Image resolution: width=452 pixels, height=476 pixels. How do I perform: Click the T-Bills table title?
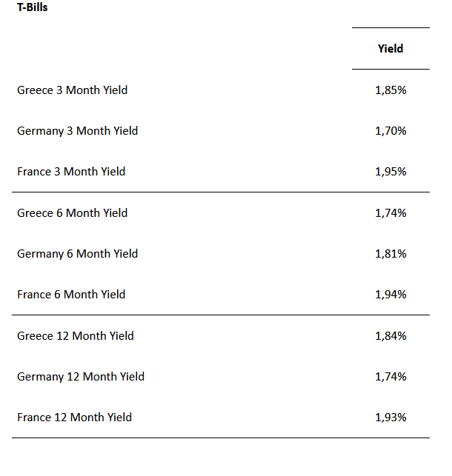[33, 8]
